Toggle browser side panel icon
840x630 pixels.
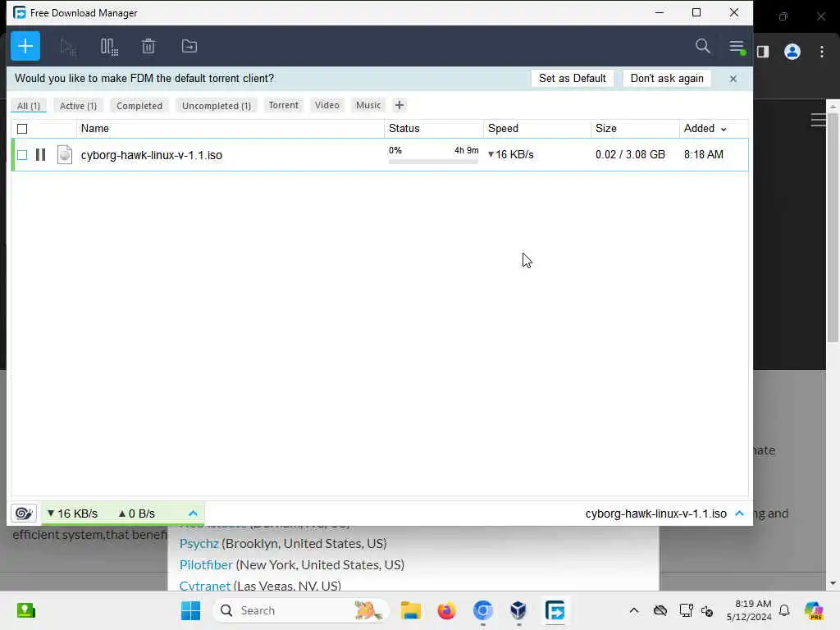[763, 52]
